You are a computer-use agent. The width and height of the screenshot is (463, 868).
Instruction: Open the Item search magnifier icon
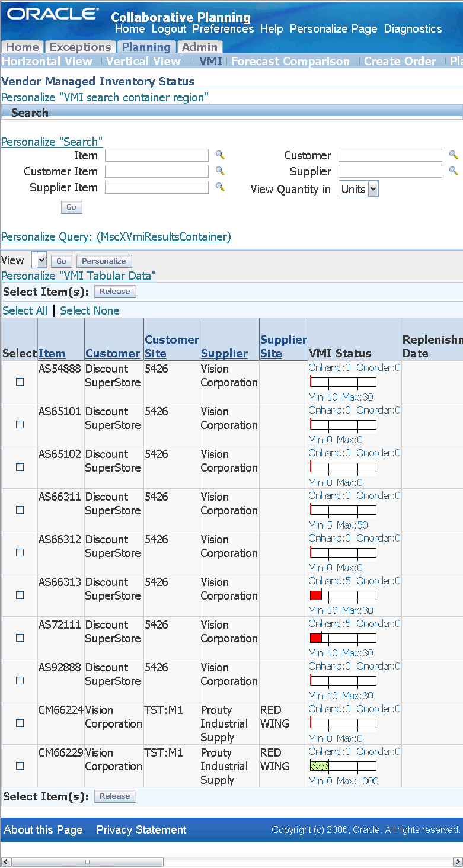220,155
